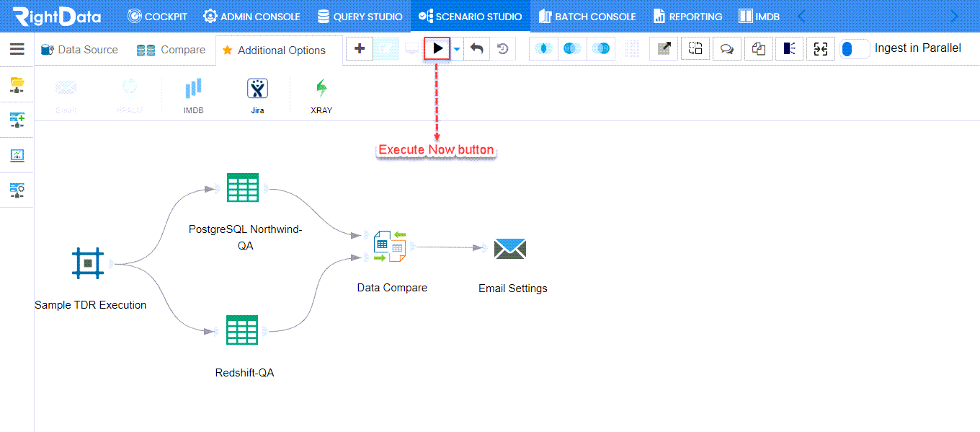Open the hamburger menu icon
Image resolution: width=980 pixels, height=432 pixels.
pyautogui.click(x=17, y=49)
